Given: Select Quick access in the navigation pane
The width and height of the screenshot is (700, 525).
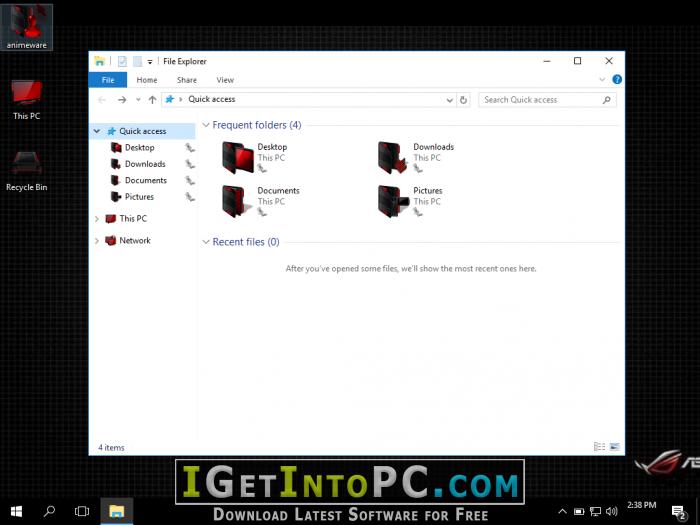Looking at the screenshot, I should tap(142, 131).
